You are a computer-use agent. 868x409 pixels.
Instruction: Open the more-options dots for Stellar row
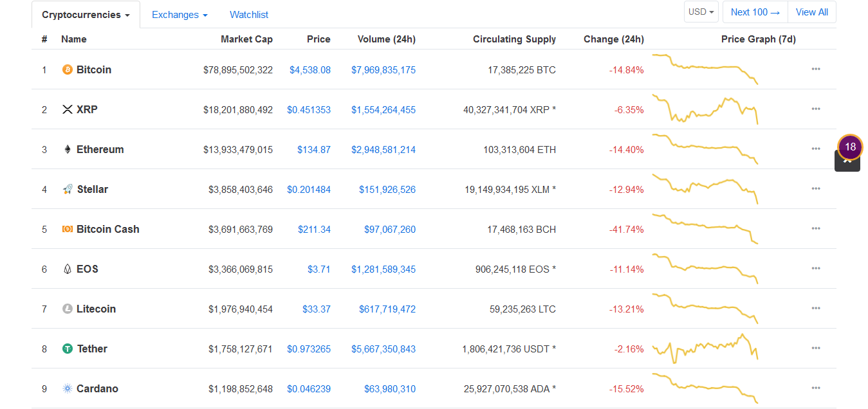816,188
